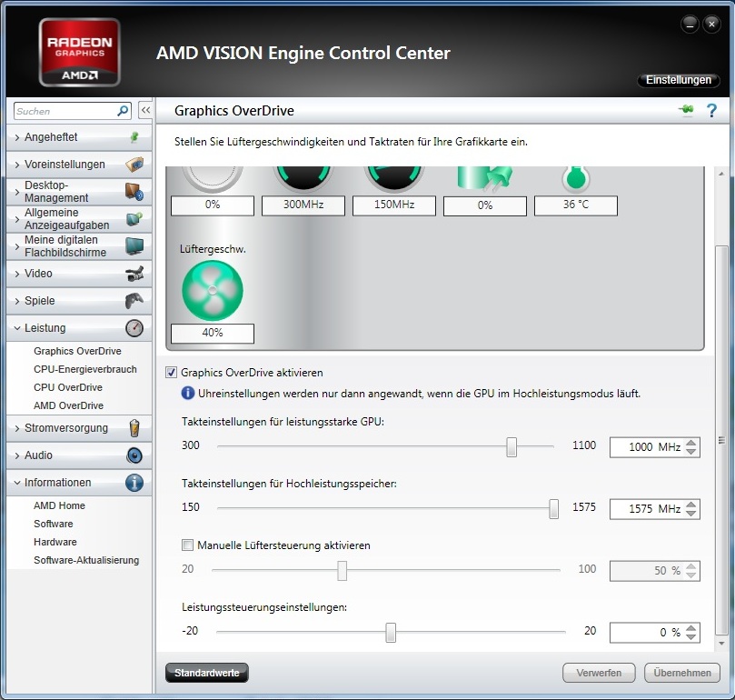Click the GPU clock slider handle
This screenshot has width=735, height=700.
point(512,446)
